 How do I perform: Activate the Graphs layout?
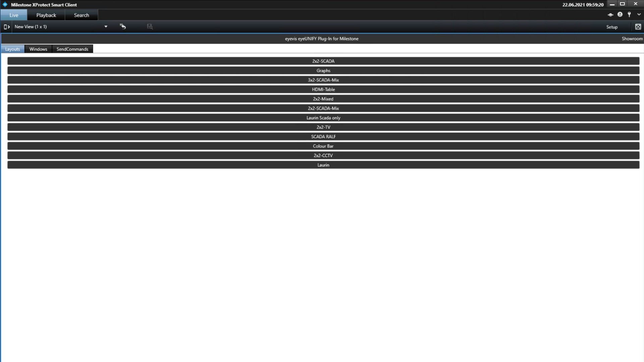pos(323,70)
